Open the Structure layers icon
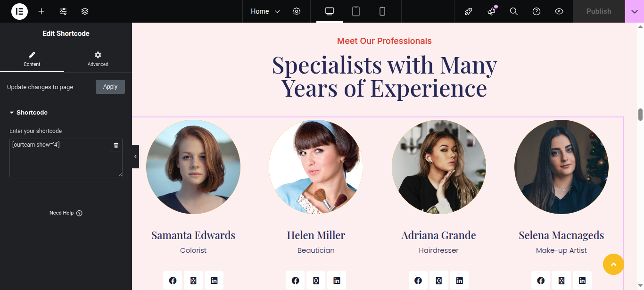Viewport: 644px width, 290px height. click(85, 11)
